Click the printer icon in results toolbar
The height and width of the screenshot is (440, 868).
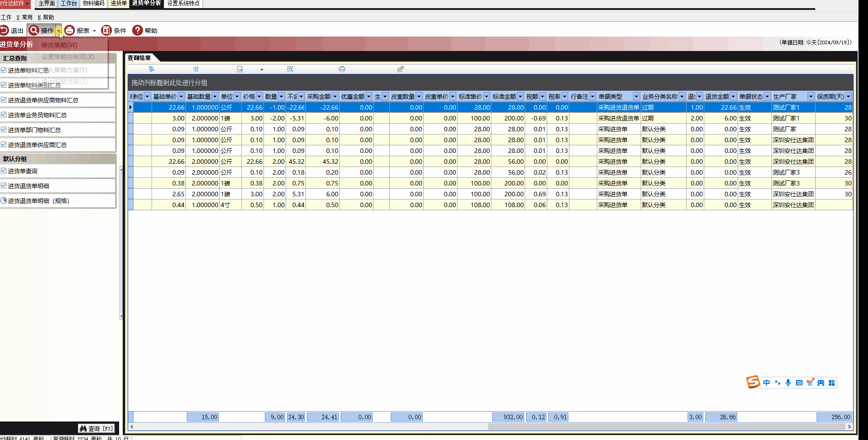[x=342, y=69]
